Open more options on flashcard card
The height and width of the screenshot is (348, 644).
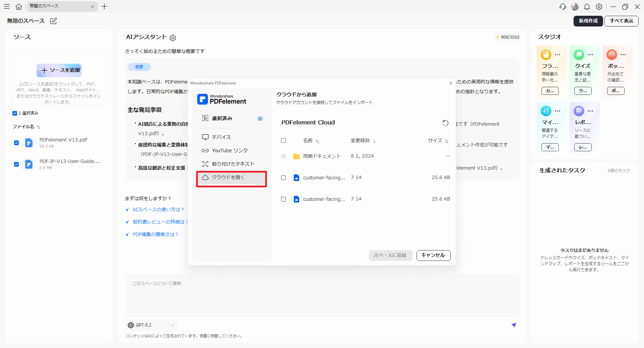pyautogui.click(x=557, y=55)
